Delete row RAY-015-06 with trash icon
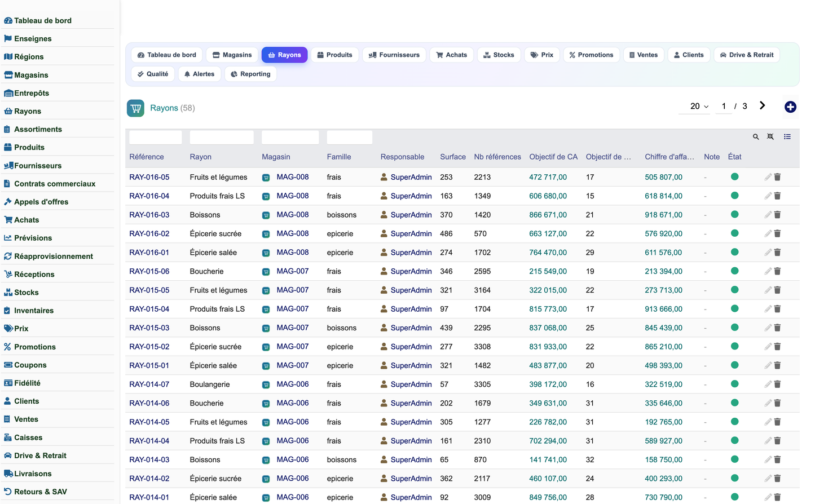 [777, 271]
